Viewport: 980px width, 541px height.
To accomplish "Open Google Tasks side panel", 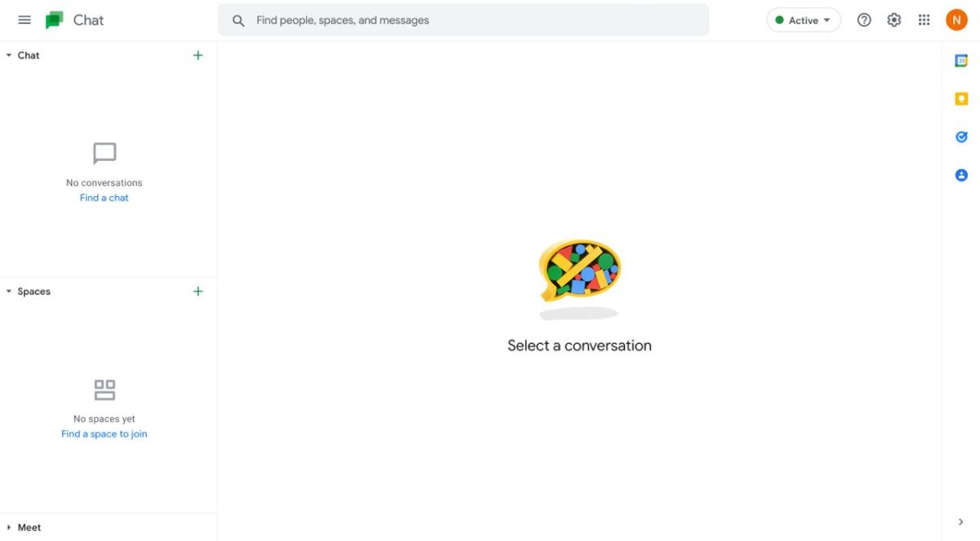I will [961, 137].
